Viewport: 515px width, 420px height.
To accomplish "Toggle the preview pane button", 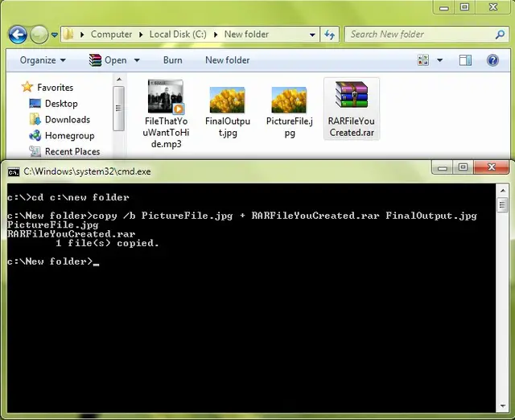I will [x=465, y=60].
